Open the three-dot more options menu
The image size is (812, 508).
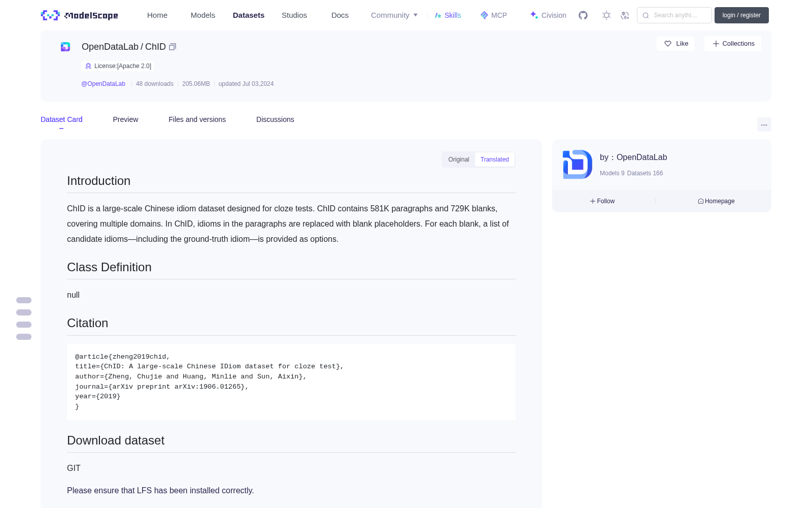tap(764, 124)
